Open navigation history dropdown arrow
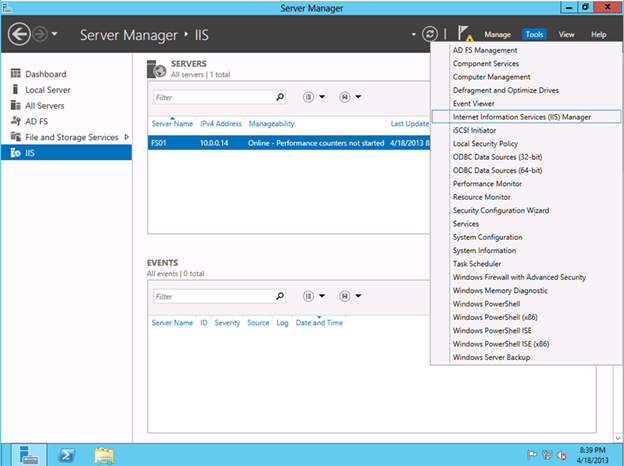The width and height of the screenshot is (624, 466). (x=55, y=34)
